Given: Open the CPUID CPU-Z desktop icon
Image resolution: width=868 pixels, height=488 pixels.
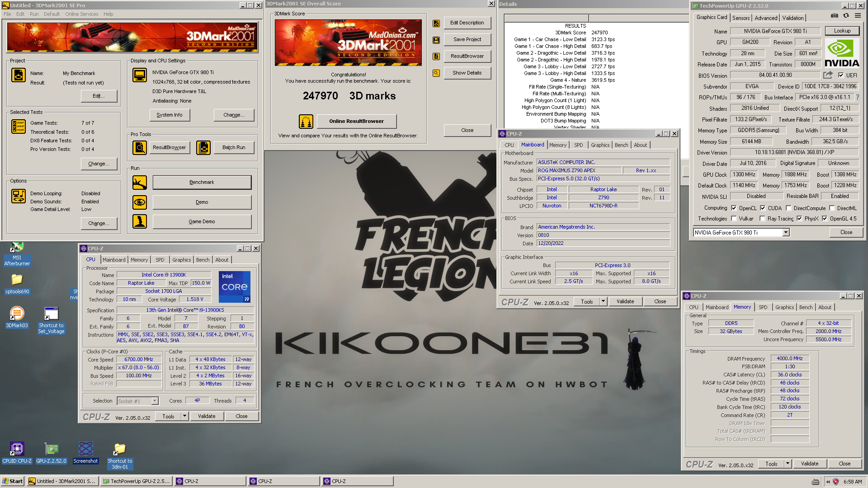Looking at the screenshot, I should click(17, 453).
